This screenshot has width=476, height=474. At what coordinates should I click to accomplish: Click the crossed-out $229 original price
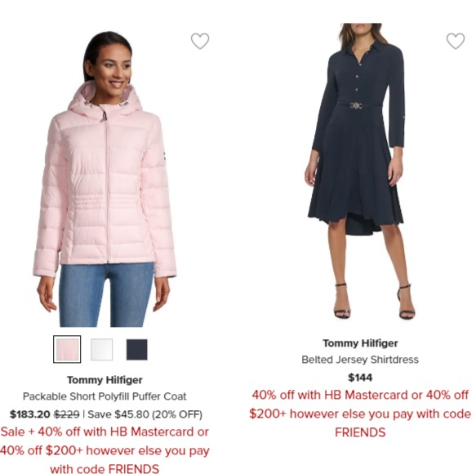66,414
